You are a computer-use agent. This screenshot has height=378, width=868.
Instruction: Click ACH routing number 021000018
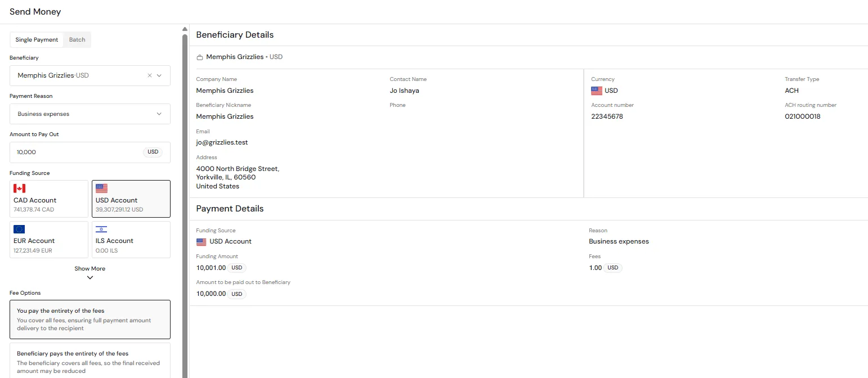point(803,116)
